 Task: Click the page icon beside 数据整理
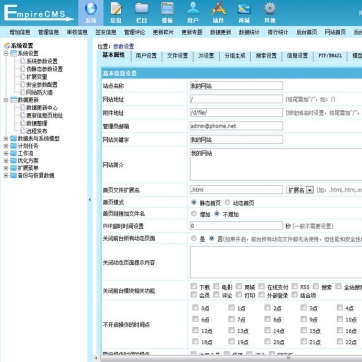click(22, 123)
